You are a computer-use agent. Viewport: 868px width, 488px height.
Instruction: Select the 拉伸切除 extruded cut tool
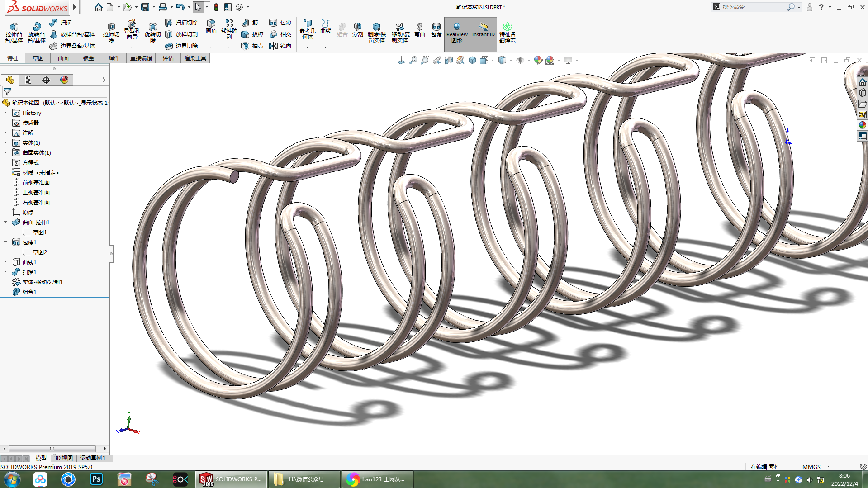pyautogui.click(x=111, y=33)
